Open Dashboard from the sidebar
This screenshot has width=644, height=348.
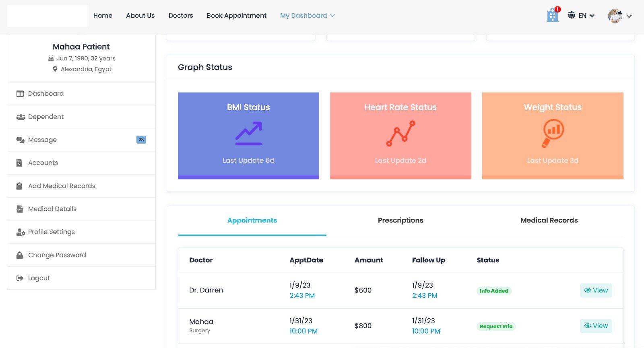(81, 94)
